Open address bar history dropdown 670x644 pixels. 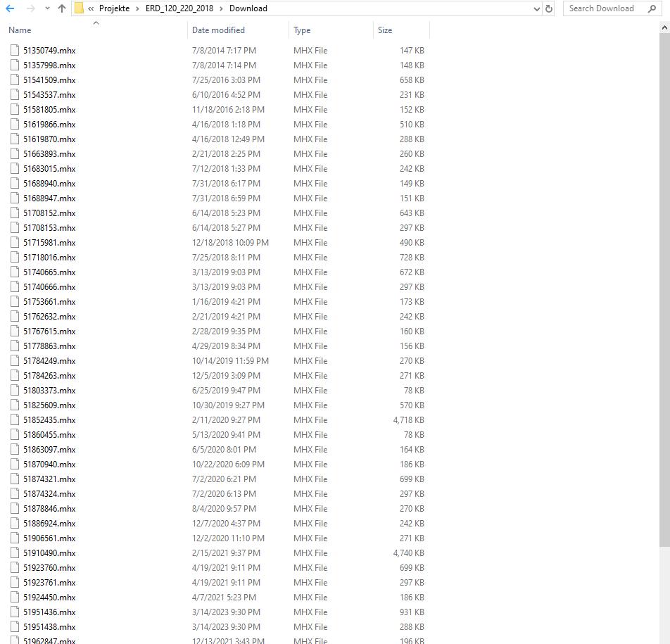tap(537, 8)
